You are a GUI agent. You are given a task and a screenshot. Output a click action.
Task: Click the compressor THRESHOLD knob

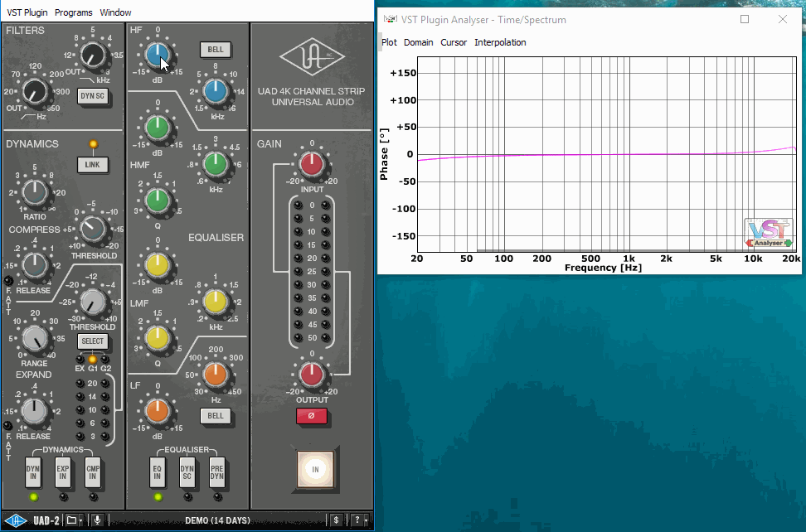93,229
